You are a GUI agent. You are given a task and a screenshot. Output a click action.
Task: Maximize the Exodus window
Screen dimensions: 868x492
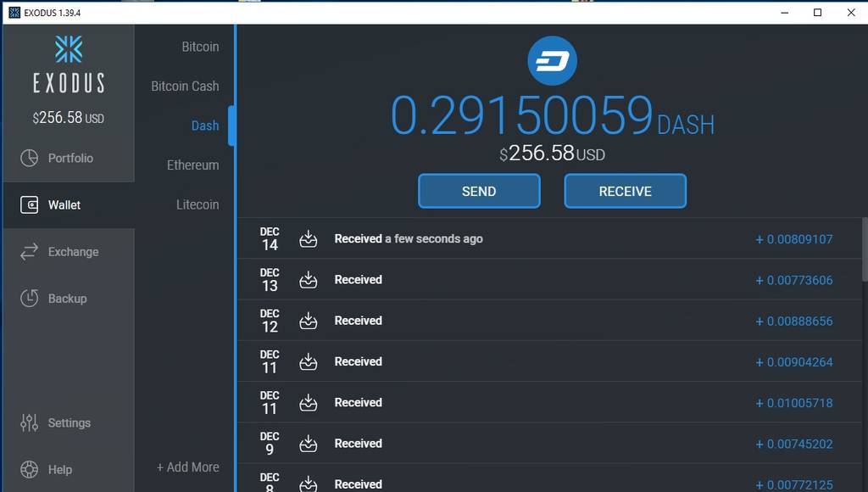817,12
